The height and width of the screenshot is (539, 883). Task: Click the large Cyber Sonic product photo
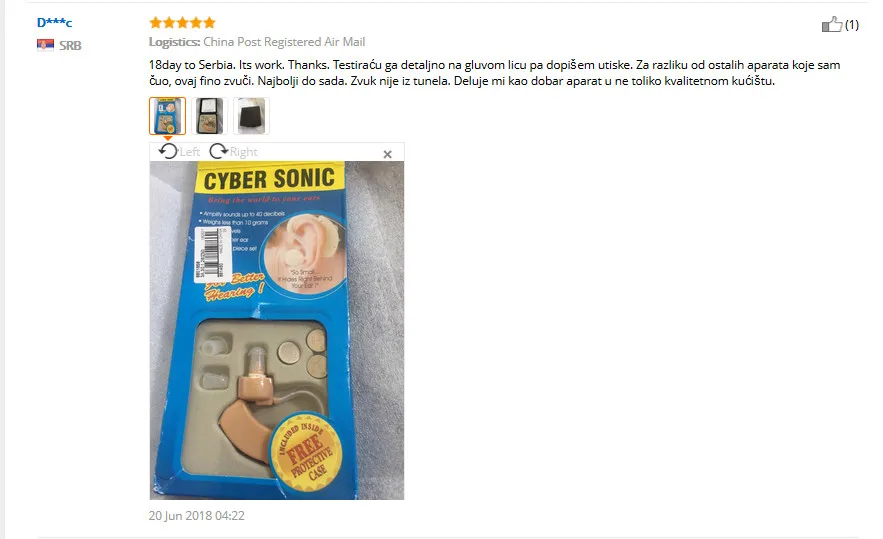[x=277, y=330]
